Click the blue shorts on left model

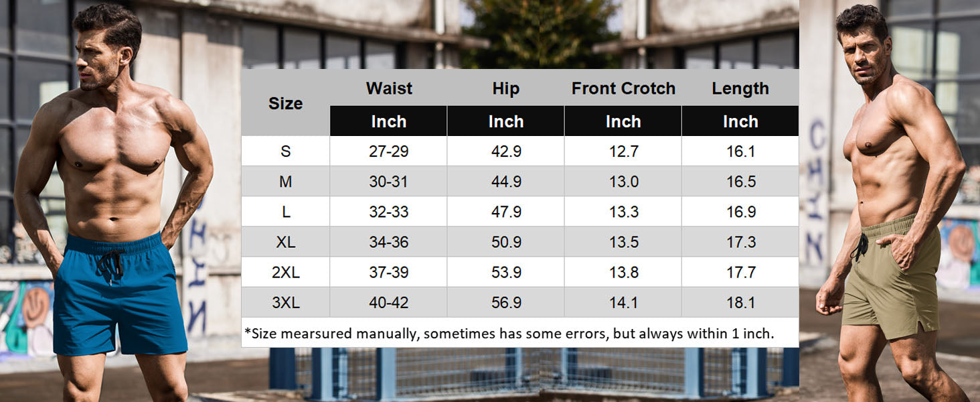(x=119, y=295)
